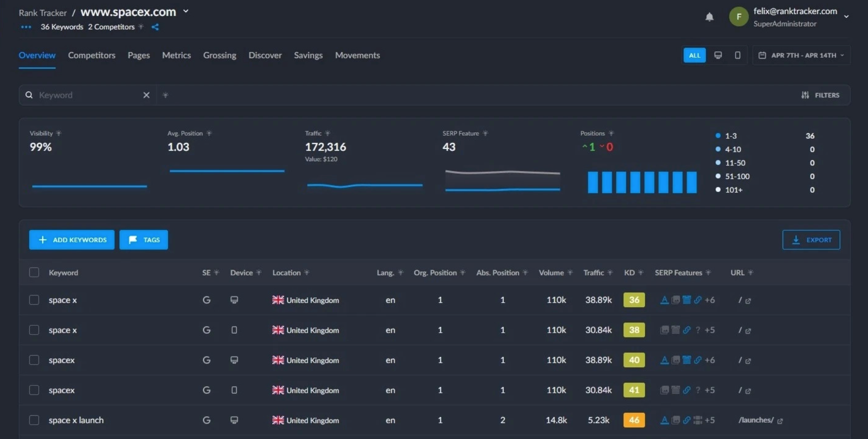Viewport: 868px width, 439px height.
Task: Open the Savings tab
Action: coord(308,55)
